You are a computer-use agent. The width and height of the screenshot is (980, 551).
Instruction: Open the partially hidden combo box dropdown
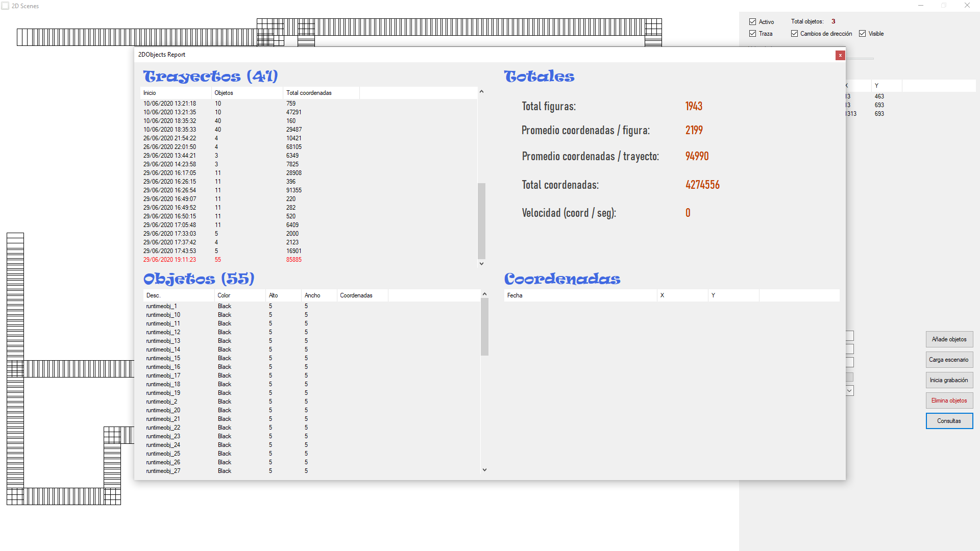(850, 391)
